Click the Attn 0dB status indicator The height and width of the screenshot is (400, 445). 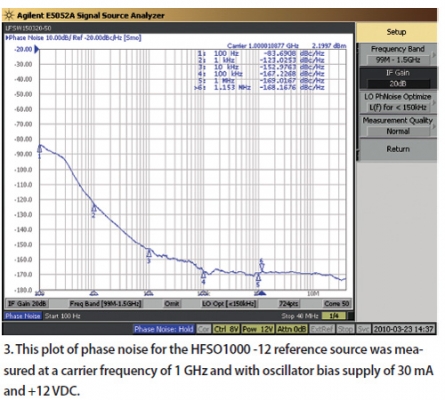click(x=291, y=329)
